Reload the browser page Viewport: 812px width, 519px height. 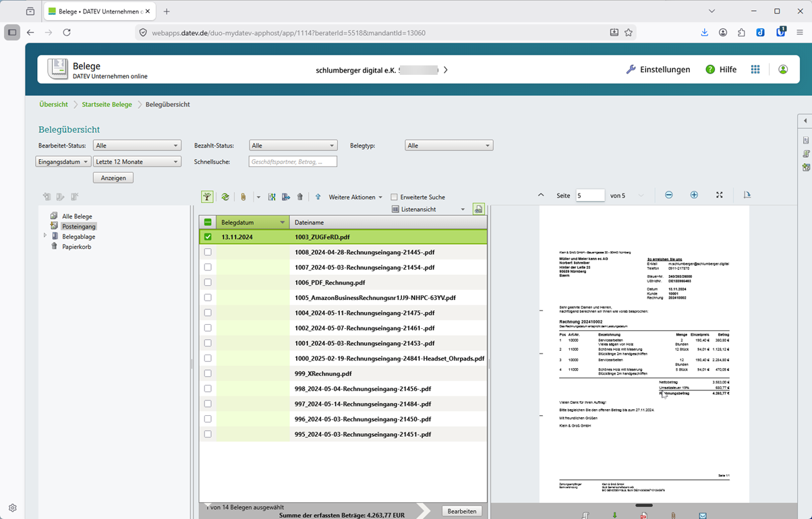tap(67, 32)
